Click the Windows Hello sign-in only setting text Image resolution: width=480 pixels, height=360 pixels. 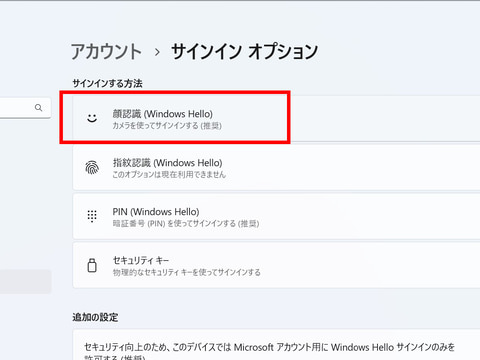coord(269,352)
